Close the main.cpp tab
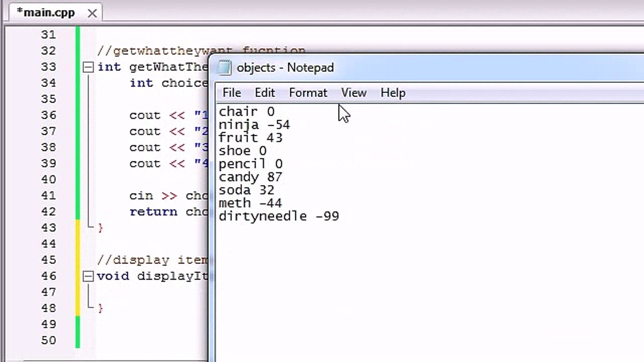 [x=92, y=14]
